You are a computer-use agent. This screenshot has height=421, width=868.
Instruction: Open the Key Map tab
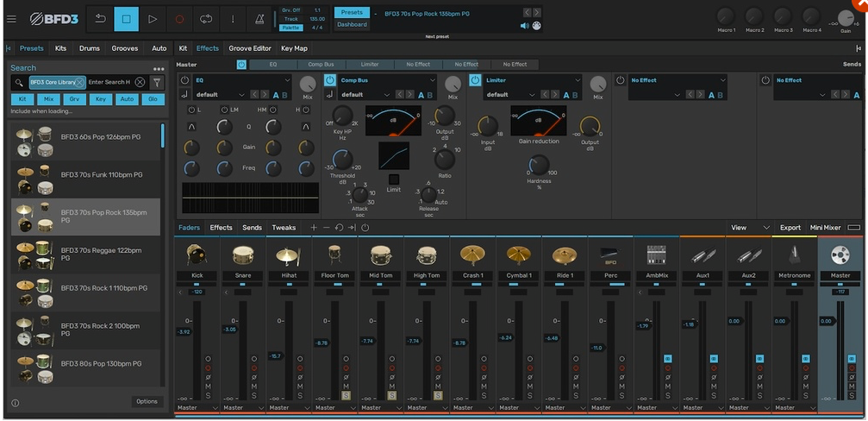coord(294,48)
